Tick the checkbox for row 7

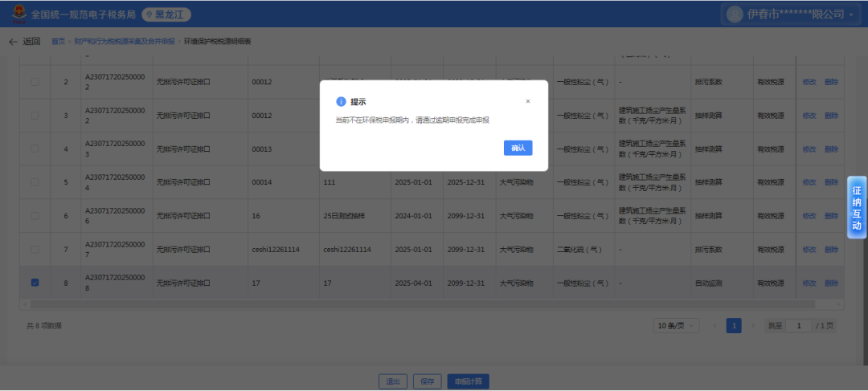(x=35, y=250)
